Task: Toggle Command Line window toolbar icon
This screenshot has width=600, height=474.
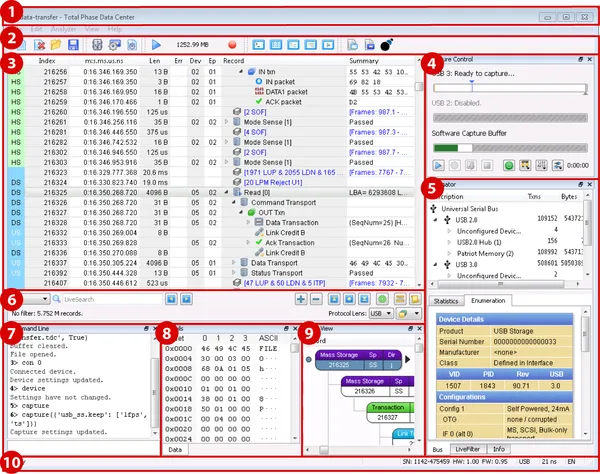Action: pyautogui.click(x=259, y=45)
